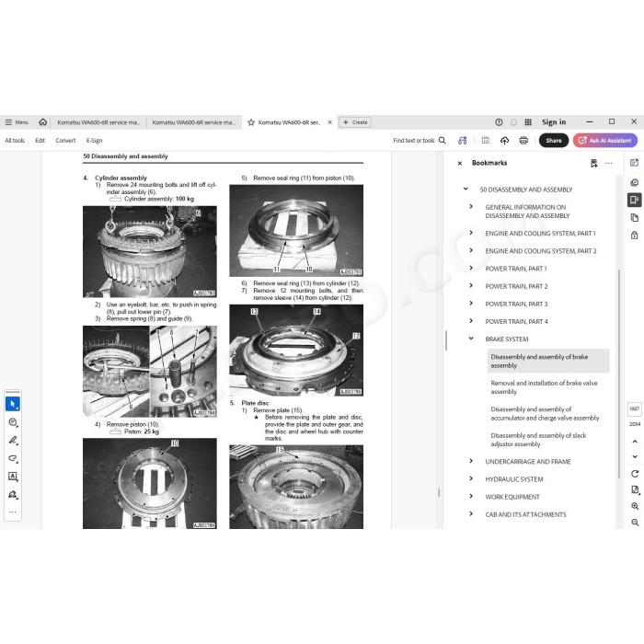Click the add bookmark icon
Viewport: 644px width, 644px height.
click(x=594, y=164)
